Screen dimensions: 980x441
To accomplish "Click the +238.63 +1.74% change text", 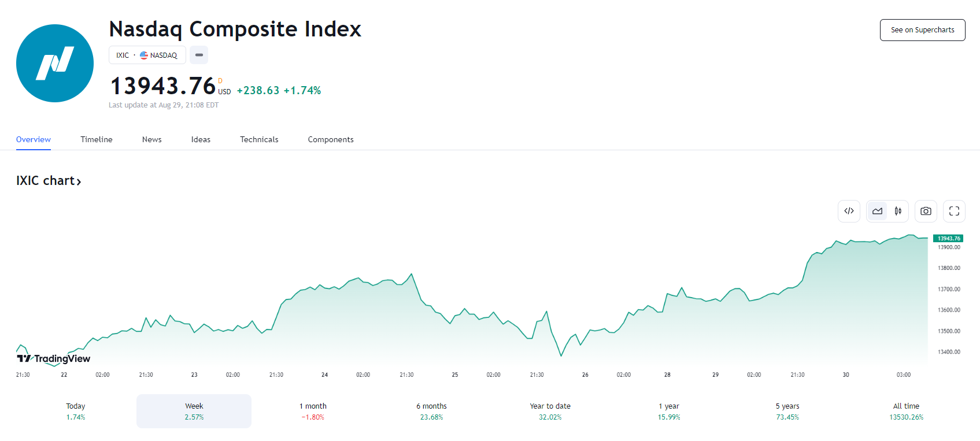I will 279,90.
